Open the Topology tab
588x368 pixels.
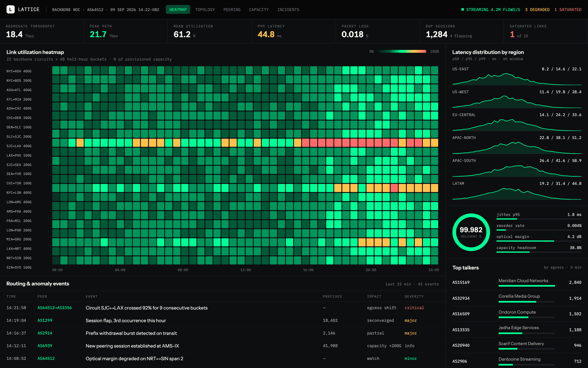205,9
